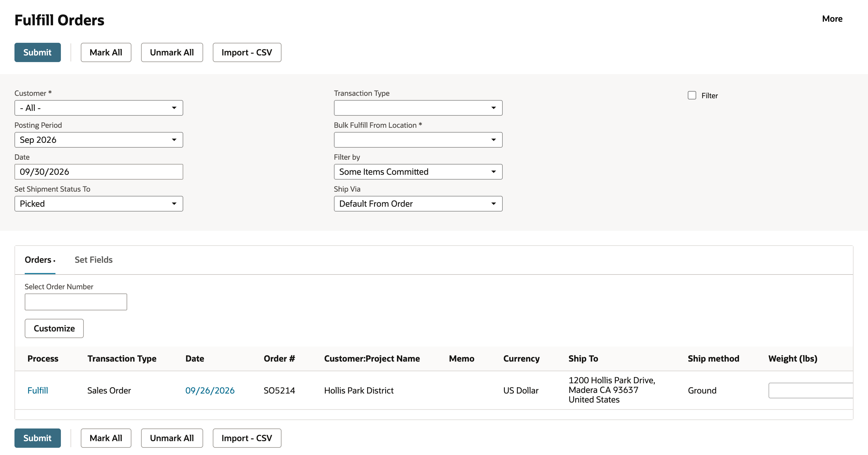Open the Ship Via dropdown
868x455 pixels.
418,204
